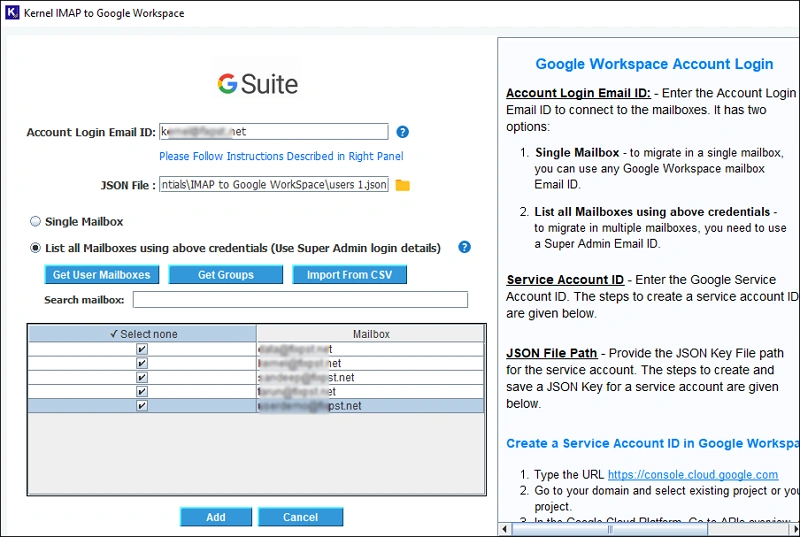Viewport: 800px width, 537px height.
Task: Click the Get User Mailboxes button
Action: tap(102, 275)
